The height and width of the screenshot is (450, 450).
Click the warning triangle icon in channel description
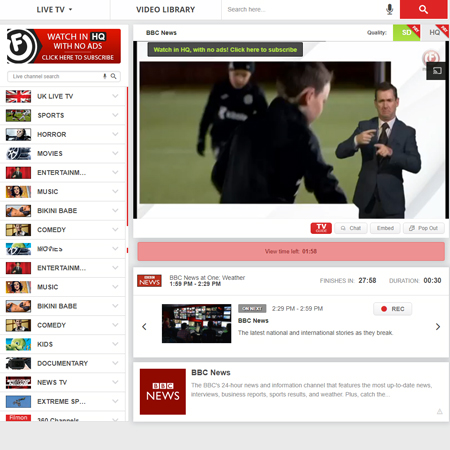[440, 412]
